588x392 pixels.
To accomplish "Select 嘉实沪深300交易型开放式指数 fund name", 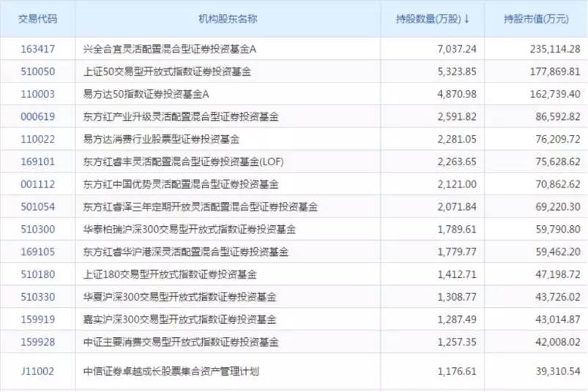I will (x=179, y=319).
